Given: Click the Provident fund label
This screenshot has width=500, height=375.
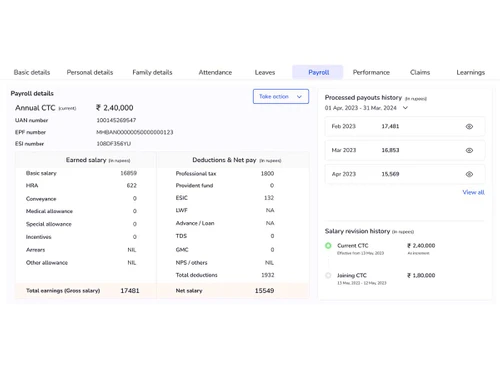Looking at the screenshot, I should pyautogui.click(x=194, y=185).
